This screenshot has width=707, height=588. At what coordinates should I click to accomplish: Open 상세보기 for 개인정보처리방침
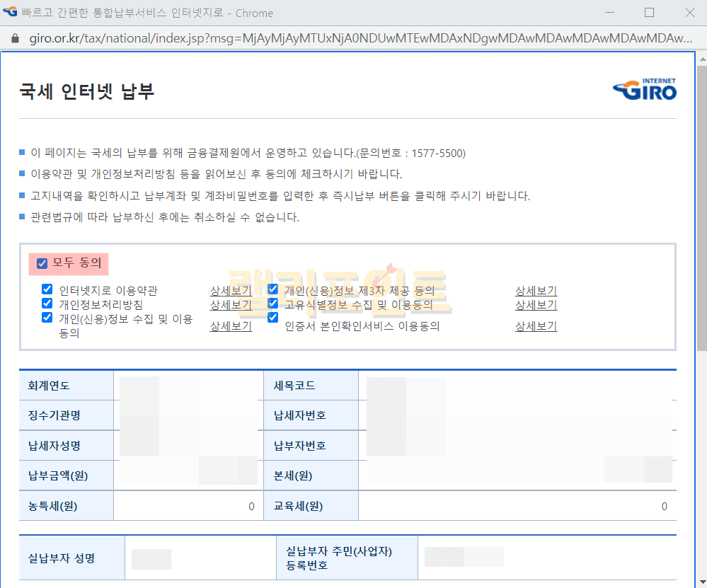coord(231,305)
